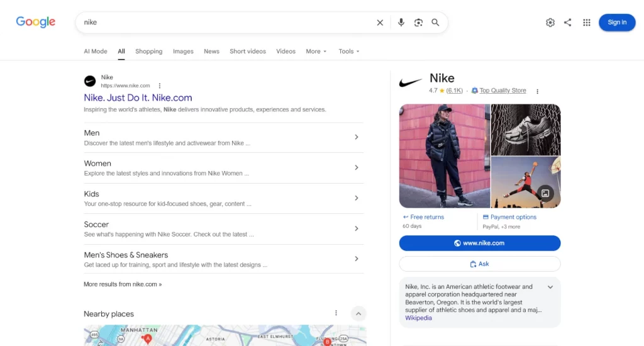Expand the Women sitelink chevron
Viewport: 644px width, 346px height.
click(357, 167)
